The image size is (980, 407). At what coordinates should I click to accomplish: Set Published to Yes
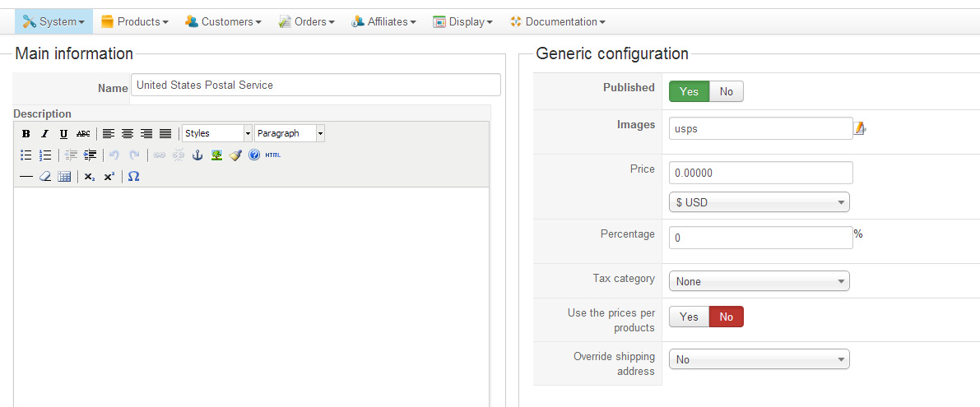pos(689,91)
